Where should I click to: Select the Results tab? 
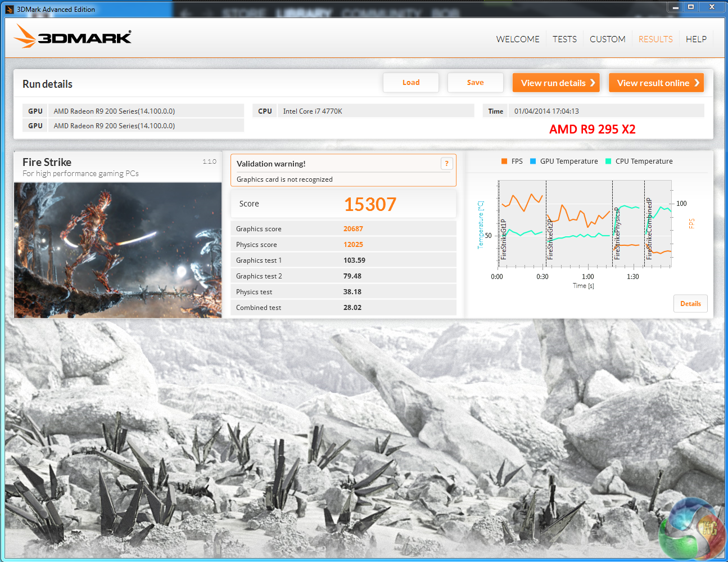tap(655, 39)
